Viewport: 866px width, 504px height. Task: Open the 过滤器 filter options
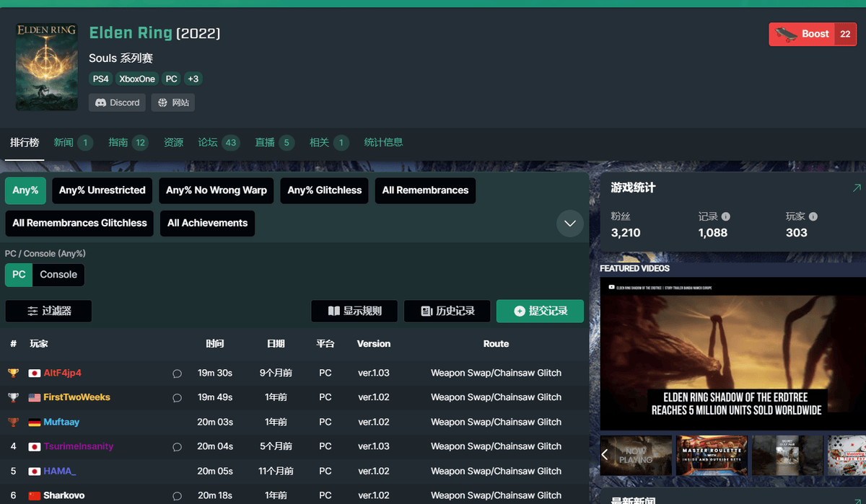coord(48,311)
